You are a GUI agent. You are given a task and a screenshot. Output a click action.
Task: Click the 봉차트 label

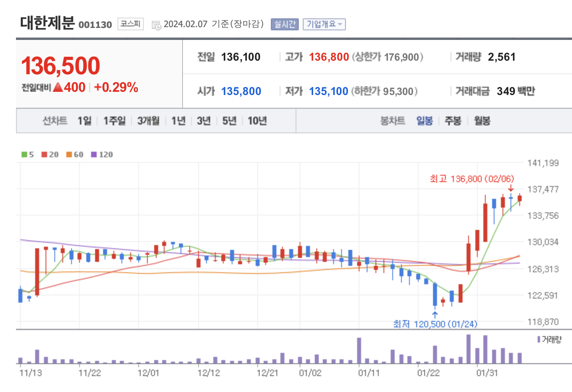pyautogui.click(x=393, y=121)
